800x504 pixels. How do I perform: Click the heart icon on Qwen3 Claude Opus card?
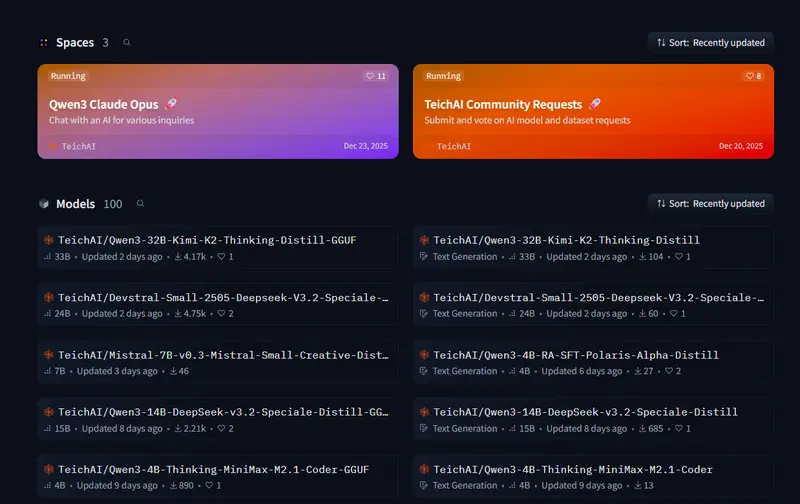point(370,76)
